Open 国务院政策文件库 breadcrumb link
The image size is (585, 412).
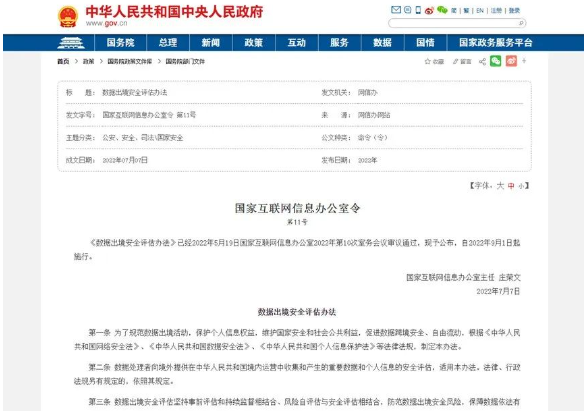tap(129, 62)
